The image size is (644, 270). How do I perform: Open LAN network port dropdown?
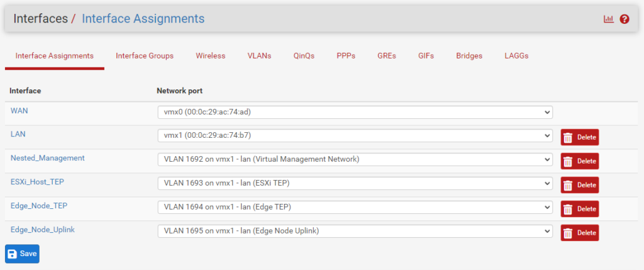355,135
